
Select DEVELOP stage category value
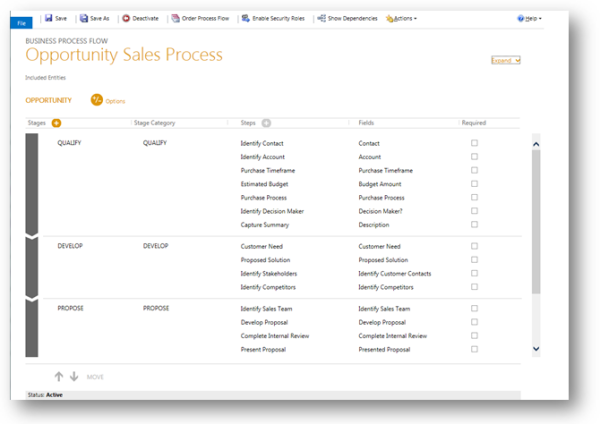click(x=156, y=246)
